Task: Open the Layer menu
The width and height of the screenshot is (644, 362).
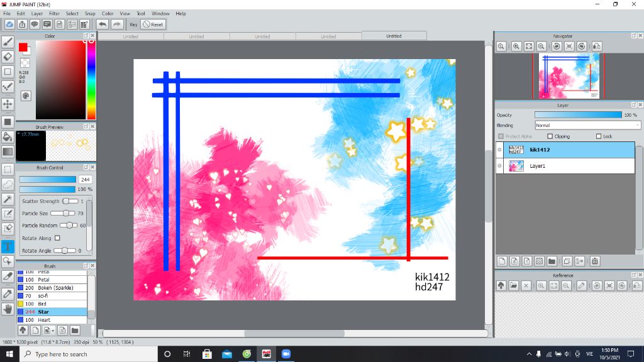Action: (37, 14)
